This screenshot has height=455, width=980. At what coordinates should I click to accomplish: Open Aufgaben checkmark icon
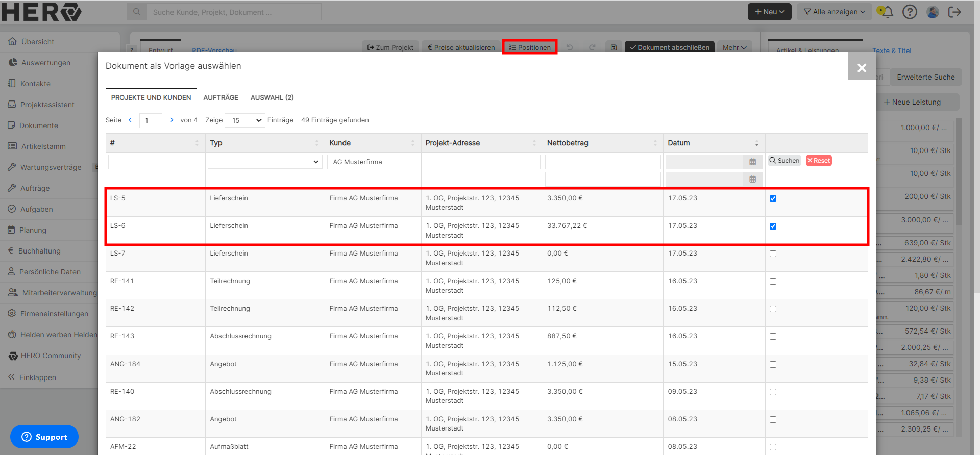tap(12, 209)
